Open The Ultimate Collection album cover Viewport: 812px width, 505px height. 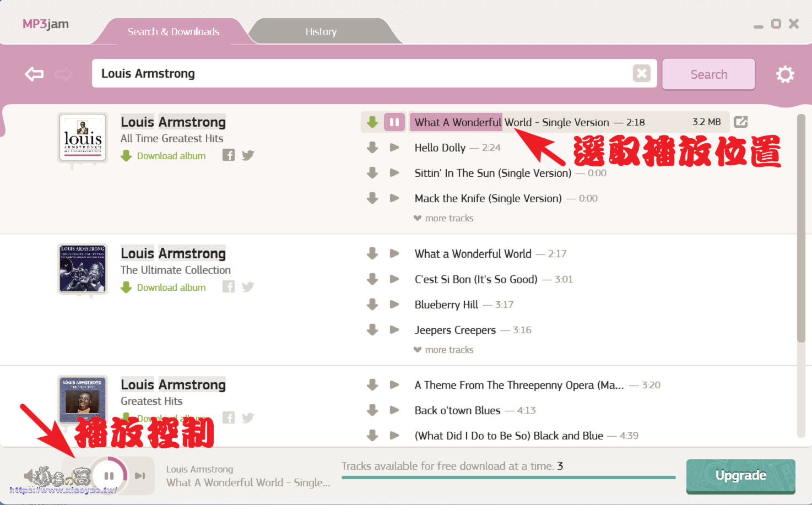pos(83,269)
